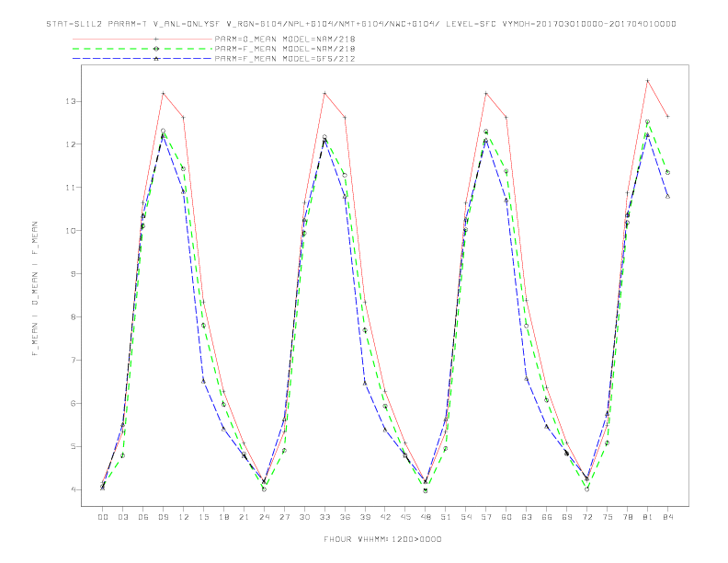Click green NAM circle marker at hour 03

(122, 455)
